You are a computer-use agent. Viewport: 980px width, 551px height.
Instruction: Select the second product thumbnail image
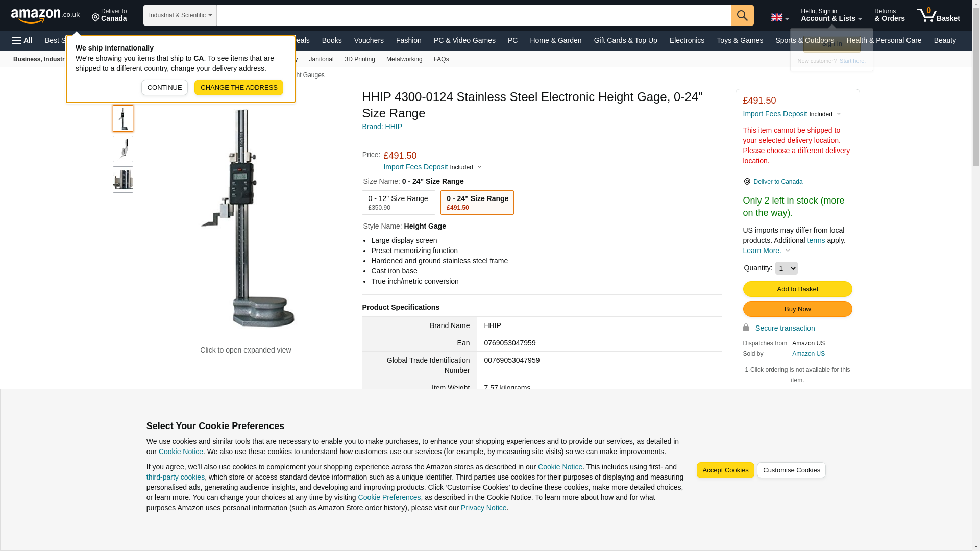point(122,149)
